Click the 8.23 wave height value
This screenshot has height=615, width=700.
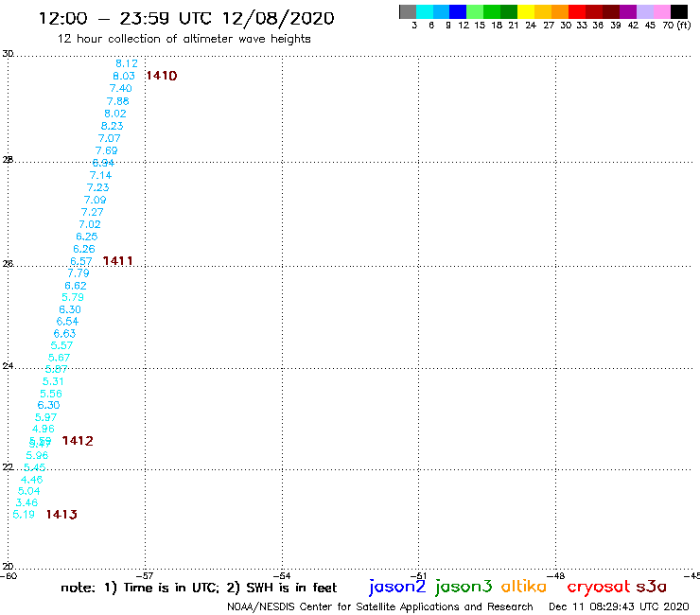pyautogui.click(x=112, y=126)
